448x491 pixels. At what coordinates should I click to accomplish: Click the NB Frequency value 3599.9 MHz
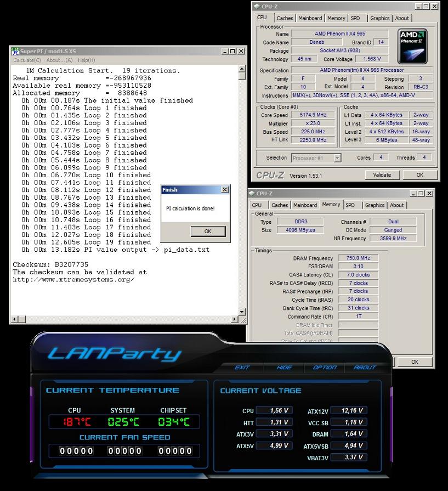pos(393,238)
